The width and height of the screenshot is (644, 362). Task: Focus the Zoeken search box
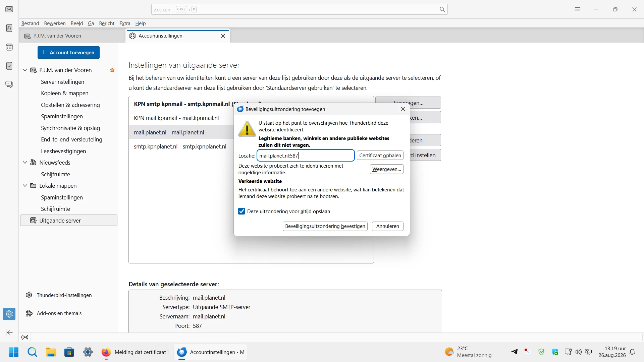(299, 9)
